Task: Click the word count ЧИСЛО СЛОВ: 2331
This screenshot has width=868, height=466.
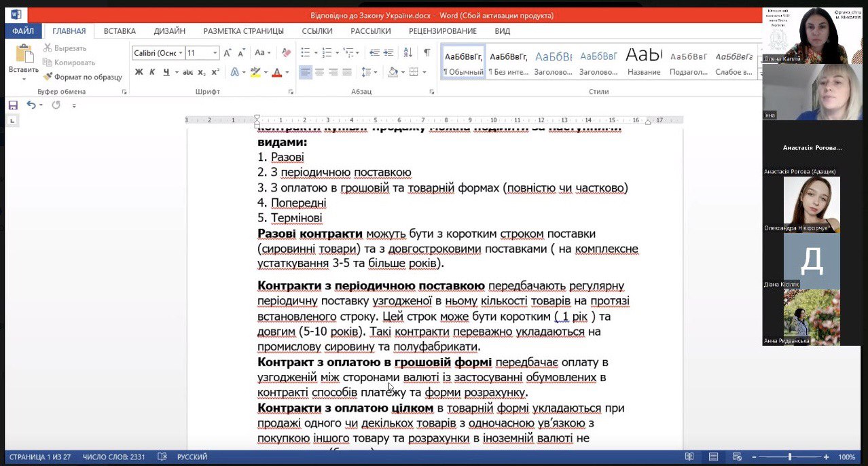Action: coord(114,457)
